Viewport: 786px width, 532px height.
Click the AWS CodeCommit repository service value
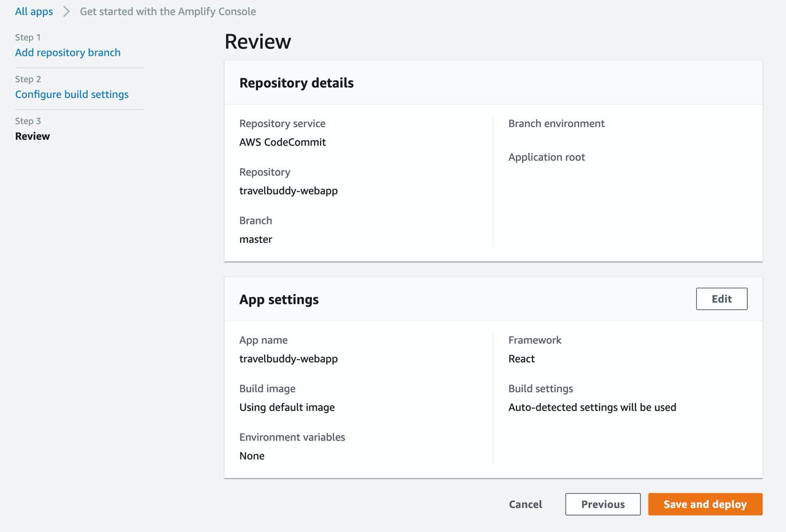pyautogui.click(x=282, y=142)
